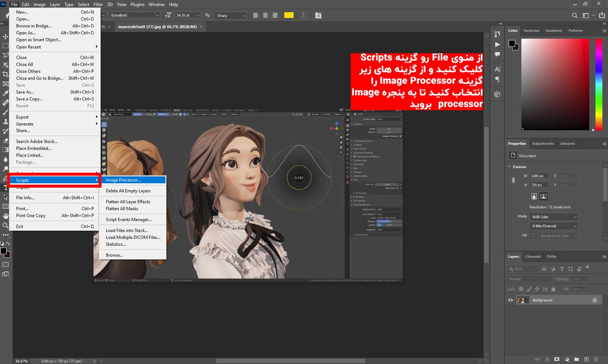608x364 pixels.
Task: Open layer style fx icon
Action: [547, 359]
